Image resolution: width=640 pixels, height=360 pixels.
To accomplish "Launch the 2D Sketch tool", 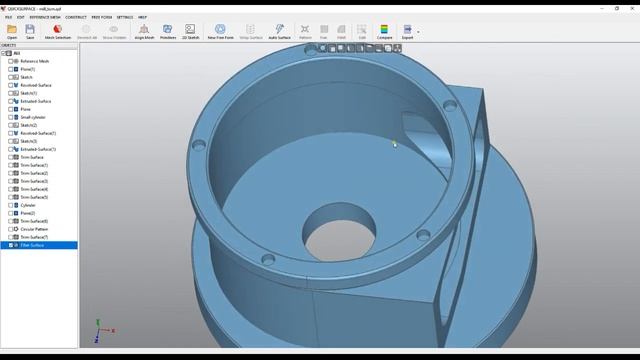I will coord(190,29).
